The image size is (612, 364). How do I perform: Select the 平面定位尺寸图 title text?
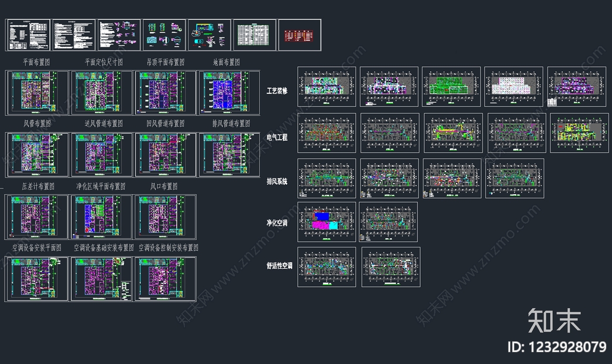click(x=104, y=62)
